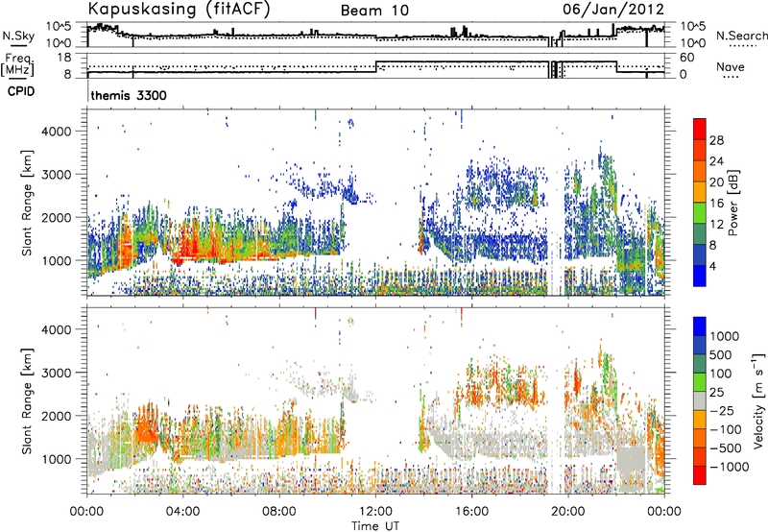Click the '04:00' time tick label
Screen dimensions: 768x532
point(182,512)
